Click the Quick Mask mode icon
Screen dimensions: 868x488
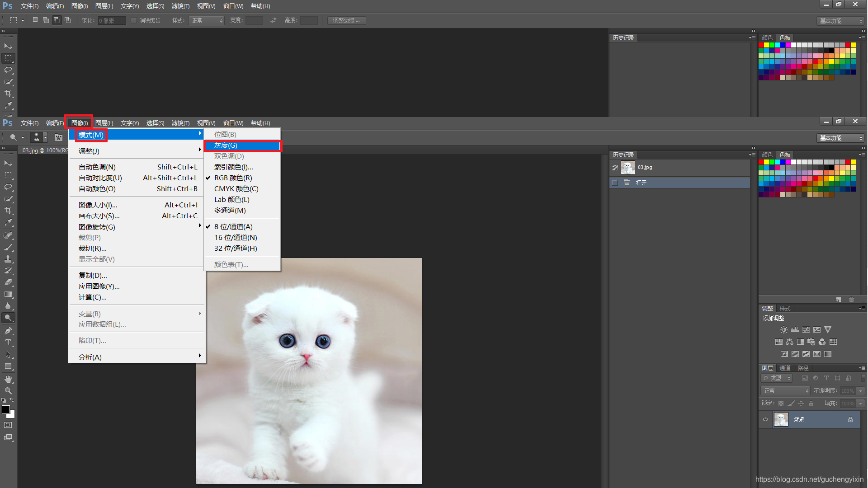8,425
